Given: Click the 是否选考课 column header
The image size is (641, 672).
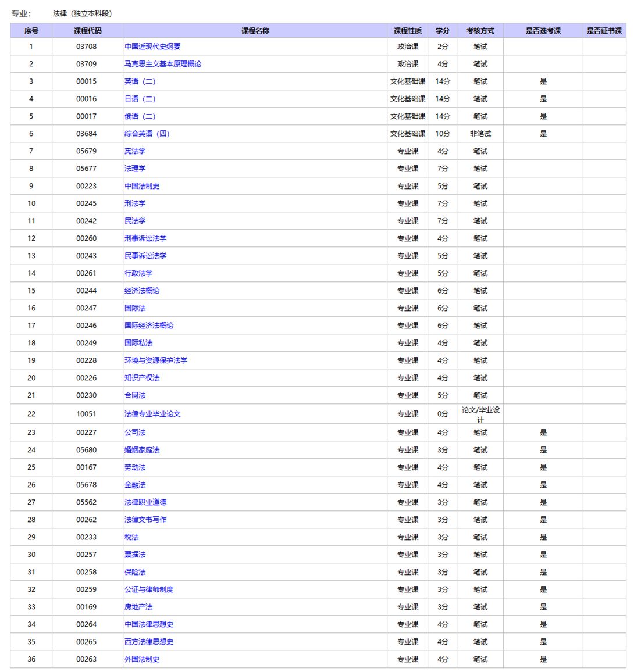Looking at the screenshot, I should tap(543, 31).
